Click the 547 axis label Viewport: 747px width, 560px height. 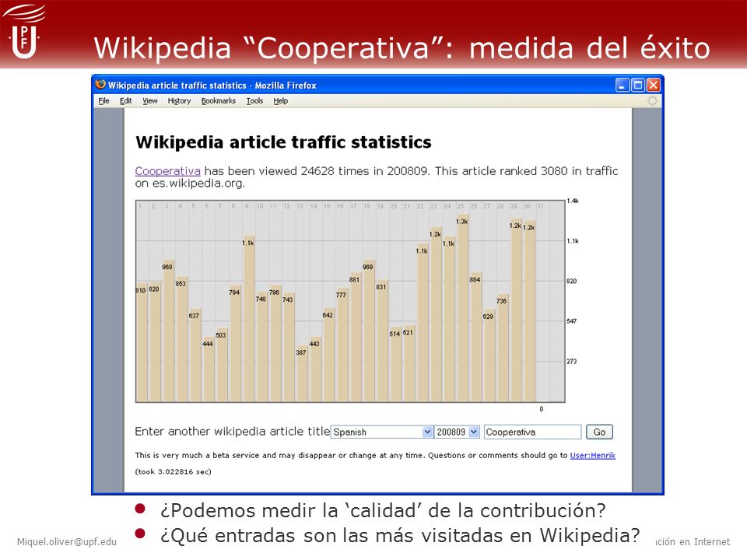click(571, 321)
